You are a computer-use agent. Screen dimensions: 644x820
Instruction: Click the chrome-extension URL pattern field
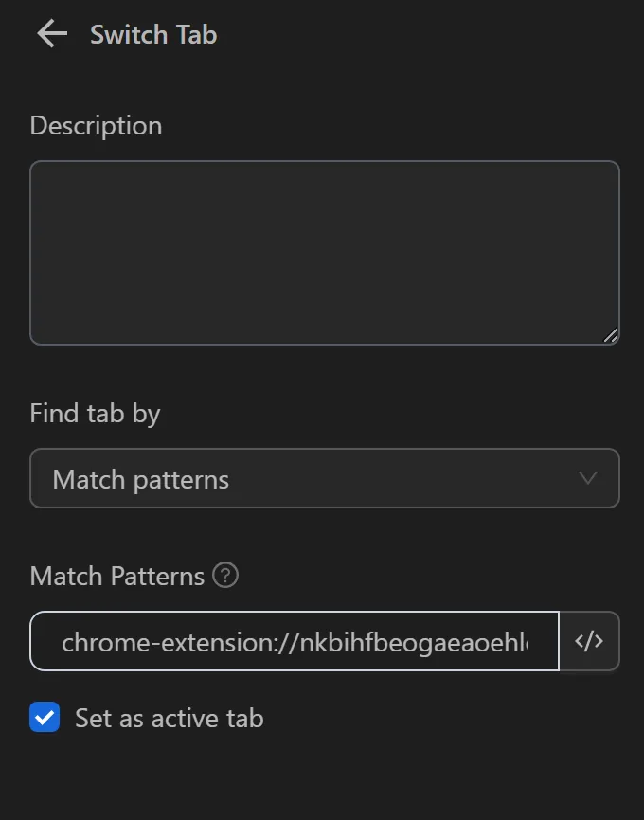click(x=294, y=641)
